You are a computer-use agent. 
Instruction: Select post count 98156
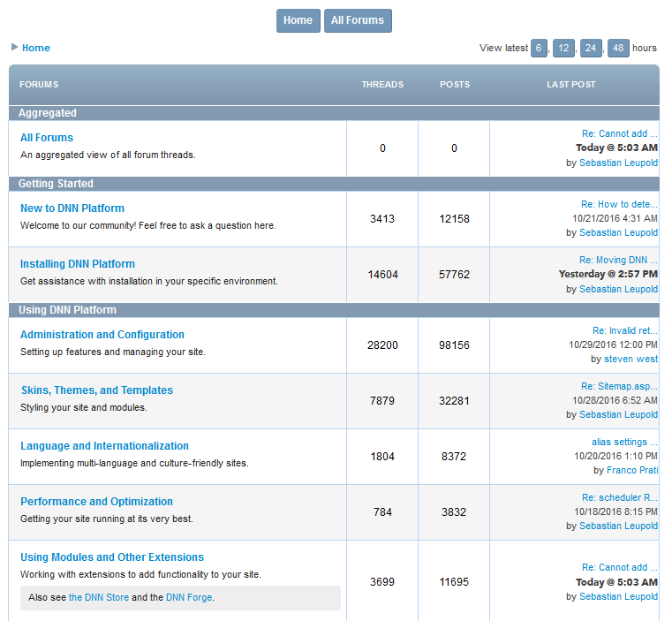tap(454, 345)
